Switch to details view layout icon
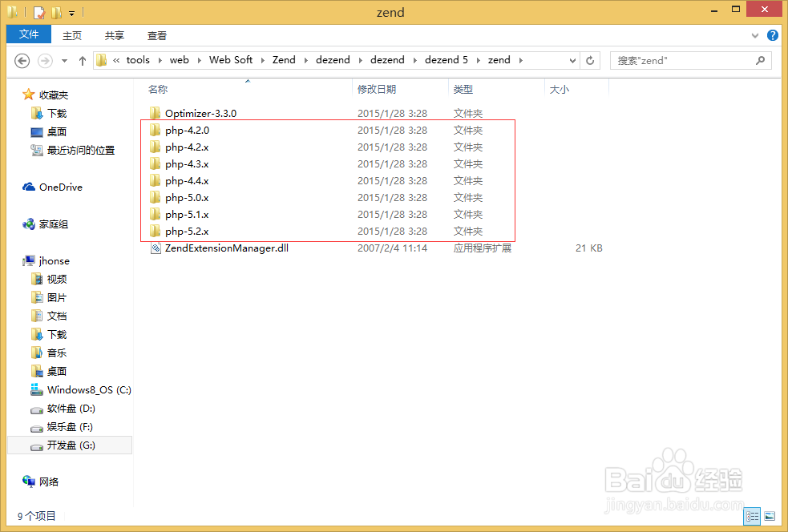Viewport: 788px width, 532px height. click(x=752, y=517)
